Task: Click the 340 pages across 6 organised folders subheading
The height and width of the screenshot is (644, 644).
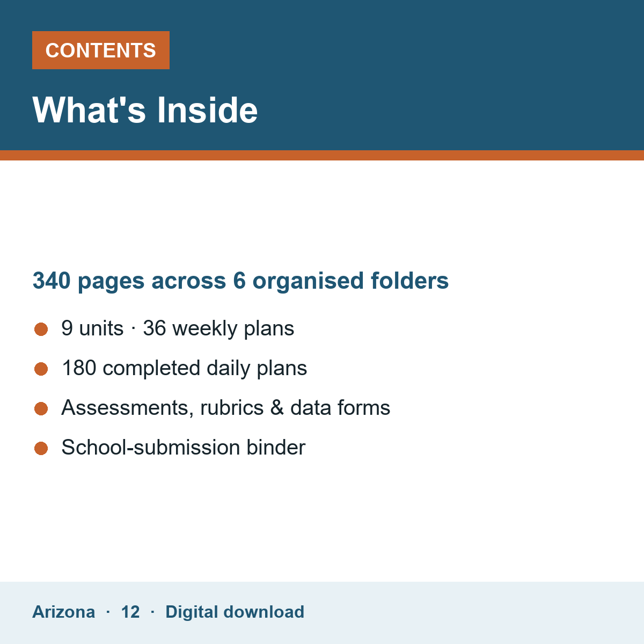Action: coord(240,281)
